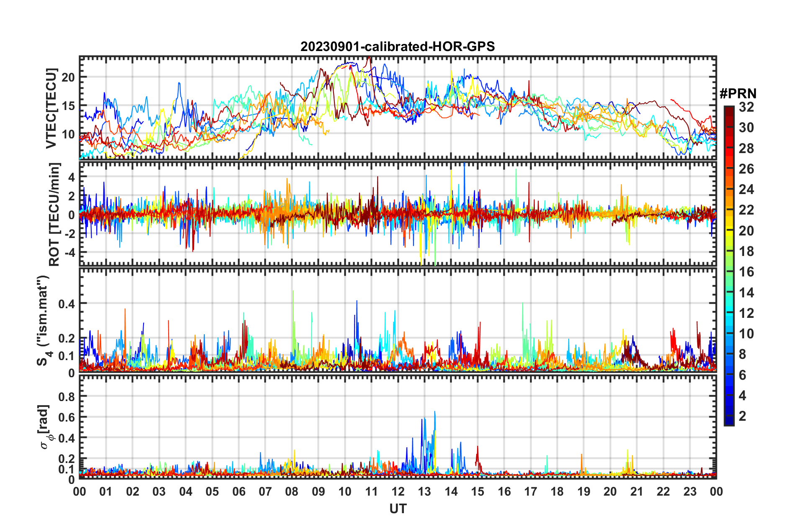This screenshot has height=532, width=796.
Task: Click PRN colorbar tick label 8
Action: click(742, 354)
